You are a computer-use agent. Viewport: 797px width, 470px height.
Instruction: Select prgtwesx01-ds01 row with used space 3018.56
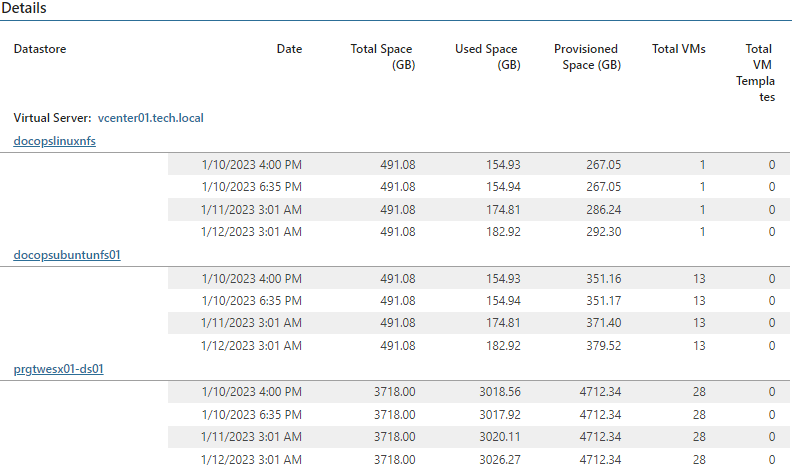click(x=479, y=392)
